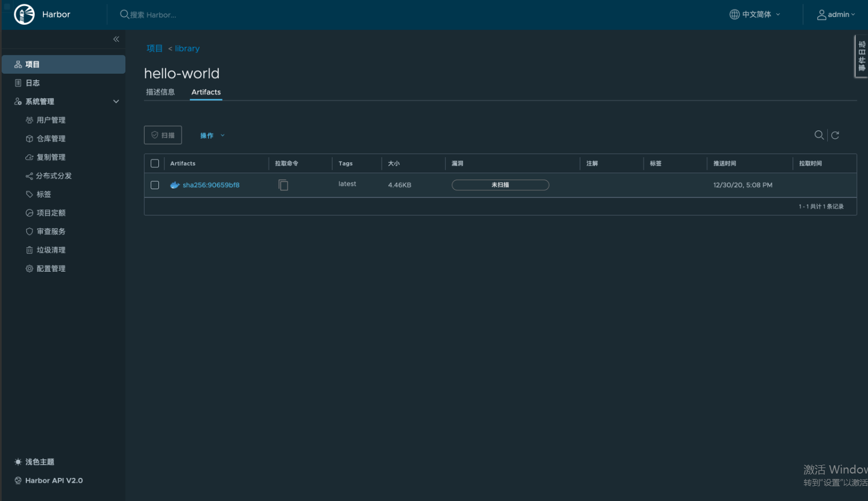The width and height of the screenshot is (868, 501).
Task: Click the 1 - 1 共计 1 条记录 pagination text
Action: tap(821, 207)
